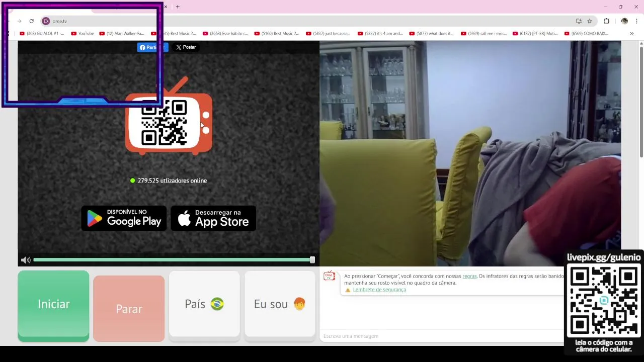Click the 279.525 utilizadores online text
The height and width of the screenshot is (362, 644).
tap(172, 180)
